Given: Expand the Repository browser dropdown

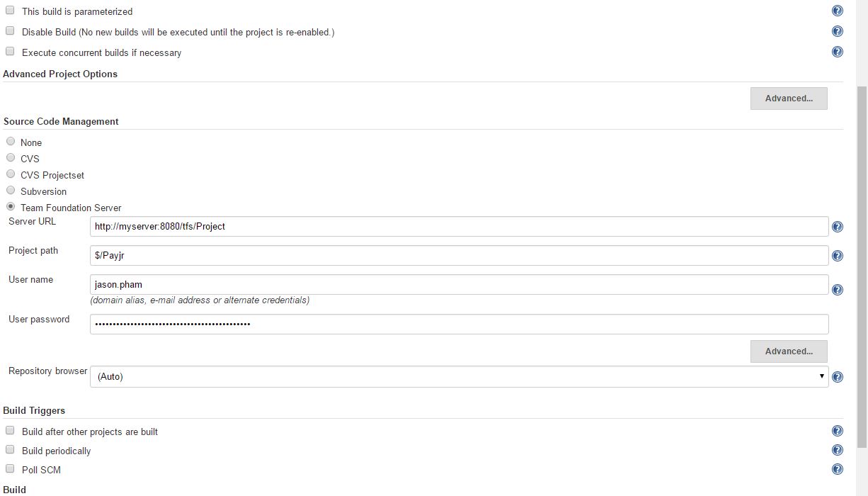Looking at the screenshot, I should (x=459, y=377).
